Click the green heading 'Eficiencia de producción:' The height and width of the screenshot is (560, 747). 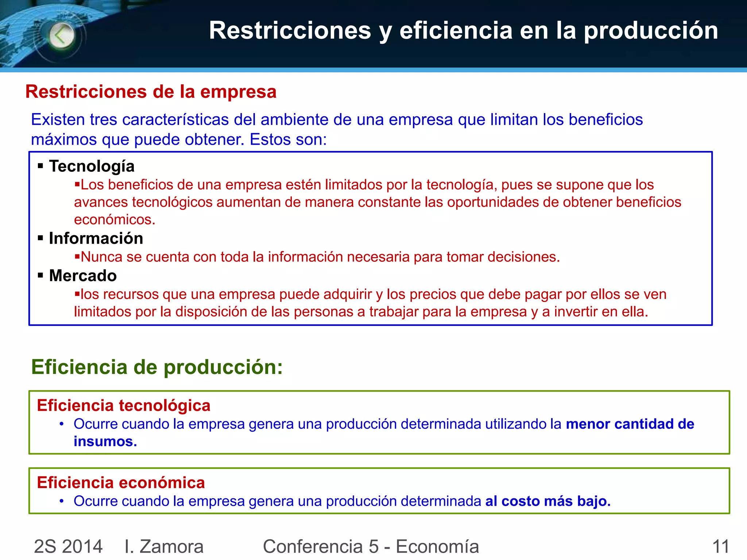pos(157,367)
